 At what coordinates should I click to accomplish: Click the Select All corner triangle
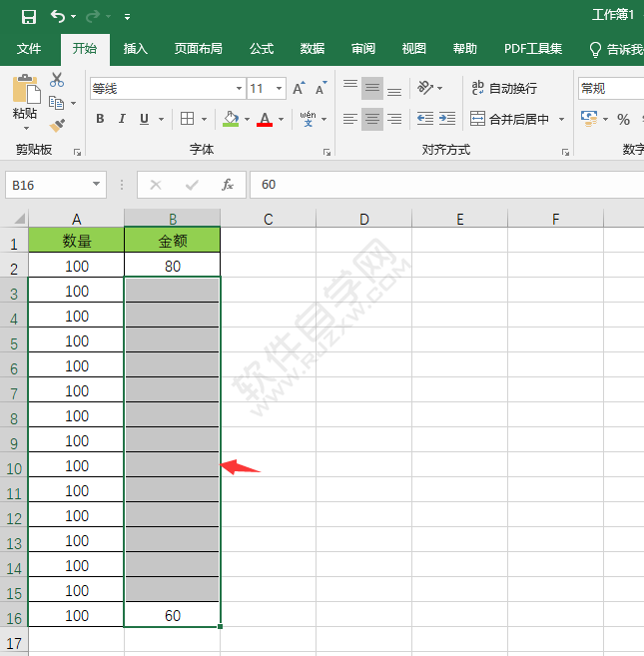pyautogui.click(x=19, y=219)
